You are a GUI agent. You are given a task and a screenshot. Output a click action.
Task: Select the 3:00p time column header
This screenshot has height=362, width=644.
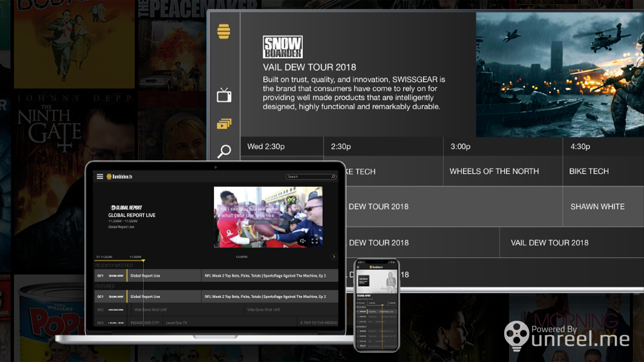[x=460, y=146]
